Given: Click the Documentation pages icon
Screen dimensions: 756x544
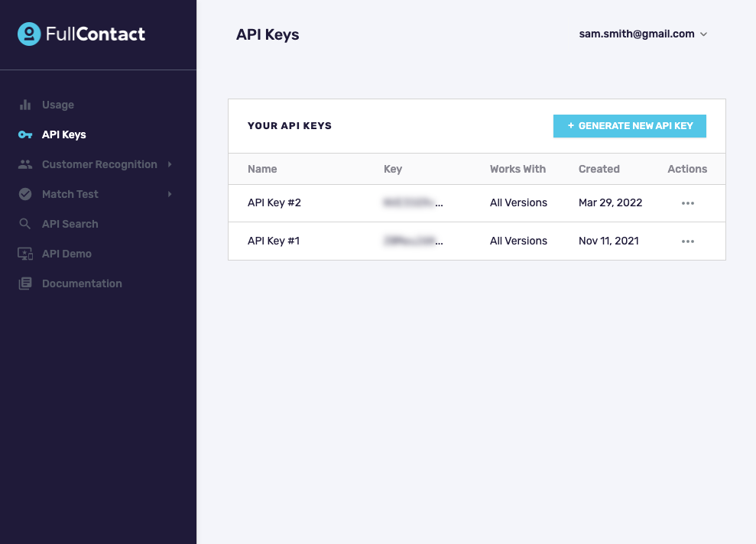Looking at the screenshot, I should pyautogui.click(x=25, y=283).
